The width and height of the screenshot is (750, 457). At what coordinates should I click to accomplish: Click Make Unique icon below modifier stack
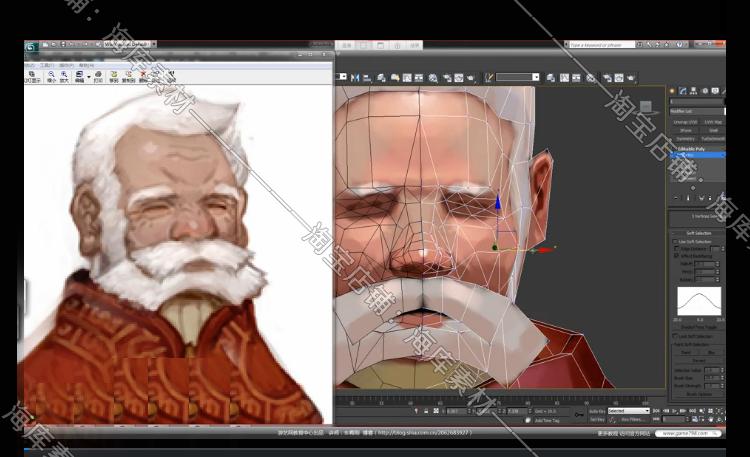coord(701,198)
